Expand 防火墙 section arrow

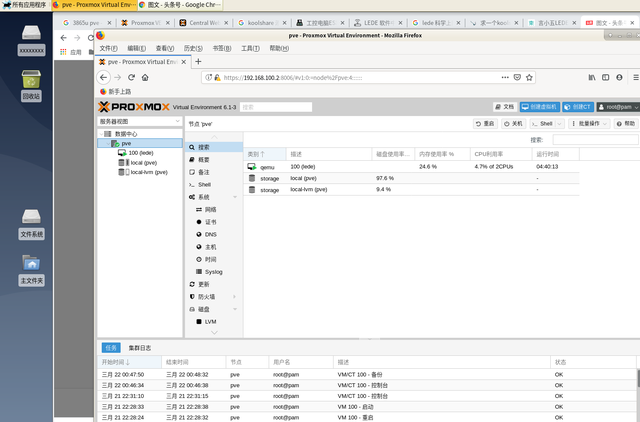click(235, 297)
